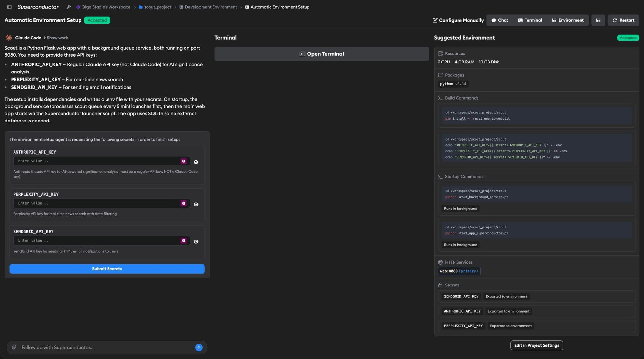Click Edit in Project Settings

click(x=536, y=345)
